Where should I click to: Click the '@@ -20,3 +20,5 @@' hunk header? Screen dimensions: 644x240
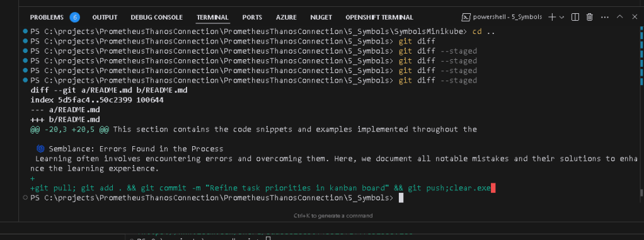(x=69, y=129)
